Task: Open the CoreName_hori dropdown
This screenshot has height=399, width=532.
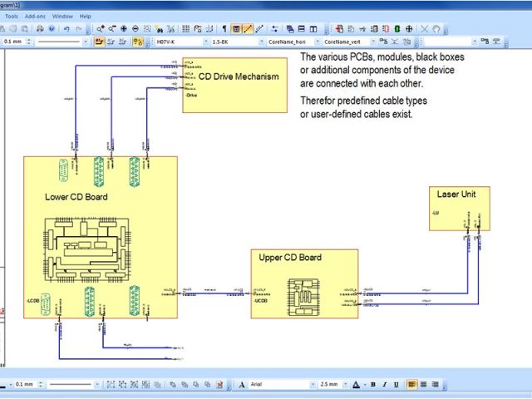Action: point(313,41)
